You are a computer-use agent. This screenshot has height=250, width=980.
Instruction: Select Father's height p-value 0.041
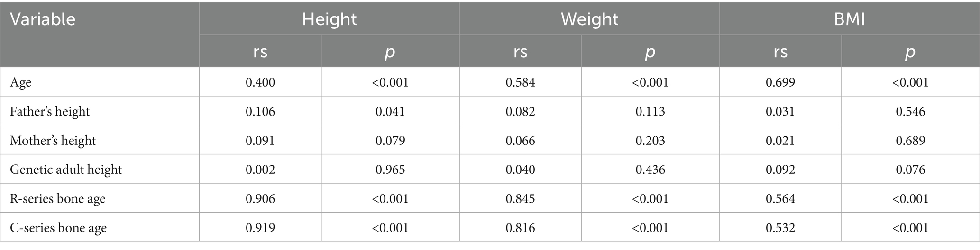[x=390, y=111]
